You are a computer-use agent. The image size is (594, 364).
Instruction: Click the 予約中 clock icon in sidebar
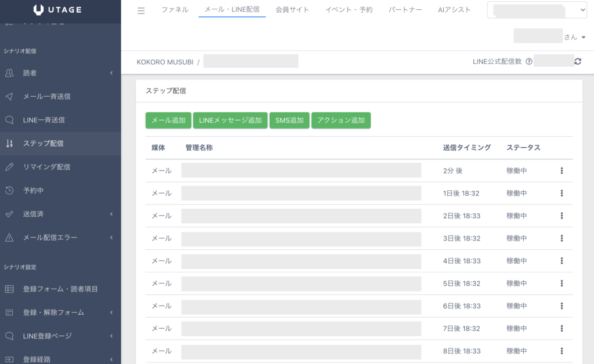[9, 190]
